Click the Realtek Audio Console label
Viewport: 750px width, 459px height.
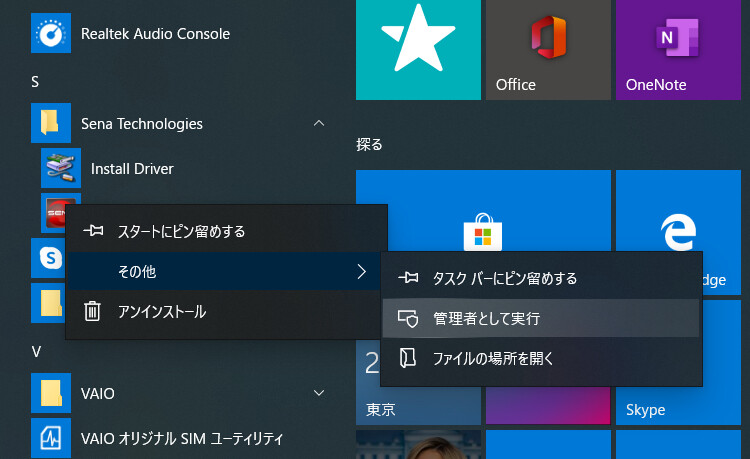[x=155, y=34]
